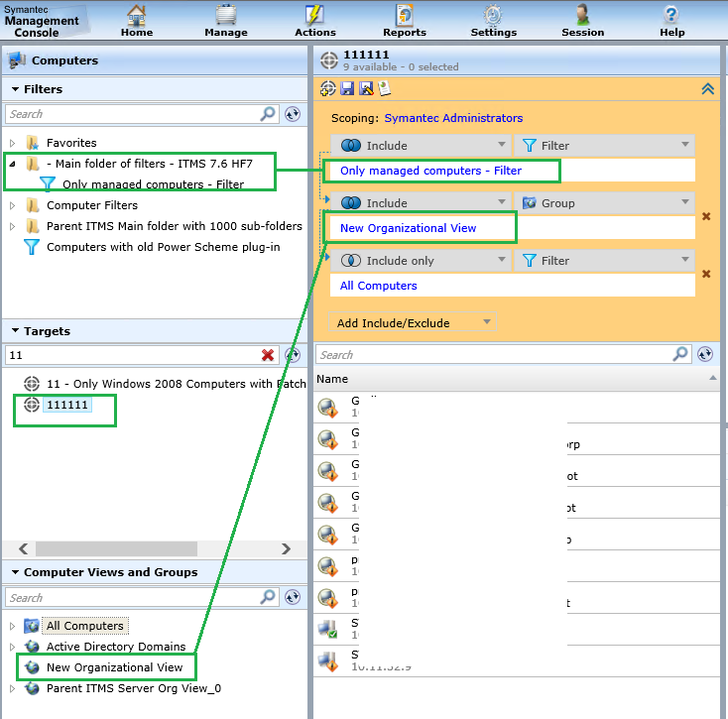Click magnifier icon in Views and Groups search
Screen dimensions: 728x719
pos(268,597)
